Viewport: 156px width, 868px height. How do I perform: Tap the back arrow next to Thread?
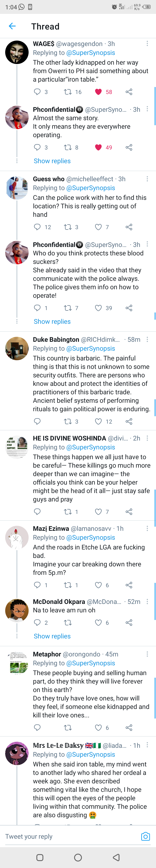click(x=12, y=26)
